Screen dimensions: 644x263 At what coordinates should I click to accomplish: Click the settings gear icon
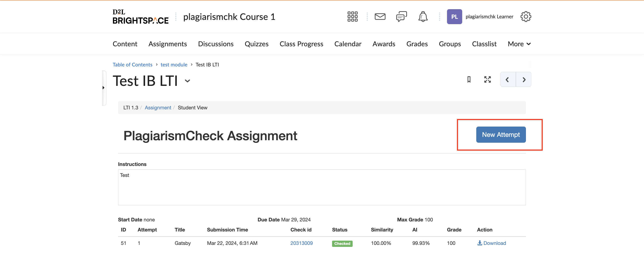pos(526,17)
